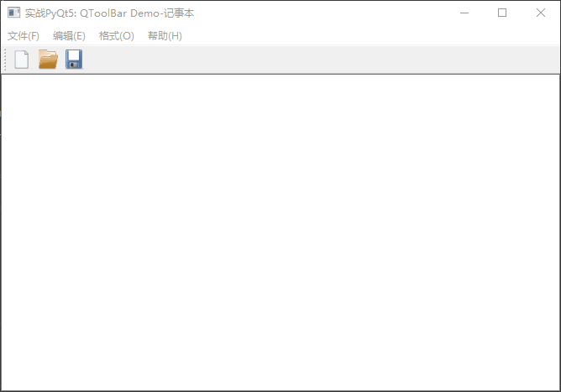561x392 pixels.
Task: Open a file via folder icon
Action: point(48,60)
